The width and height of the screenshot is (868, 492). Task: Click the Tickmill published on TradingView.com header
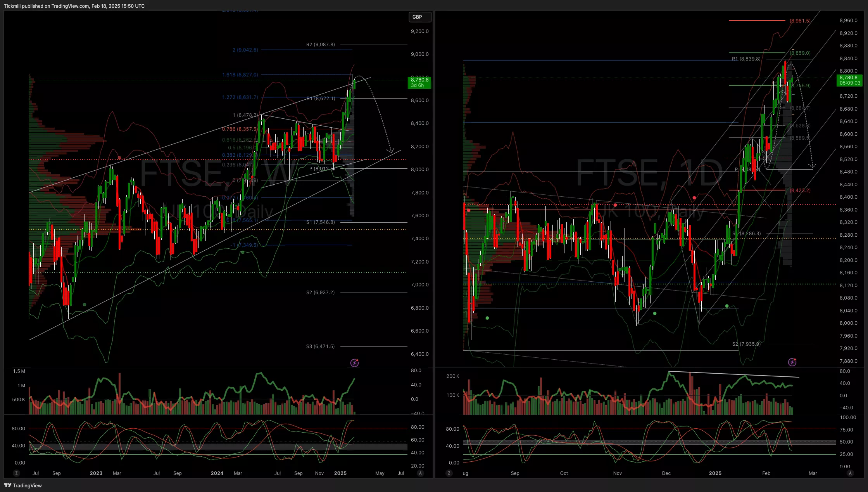tap(74, 6)
